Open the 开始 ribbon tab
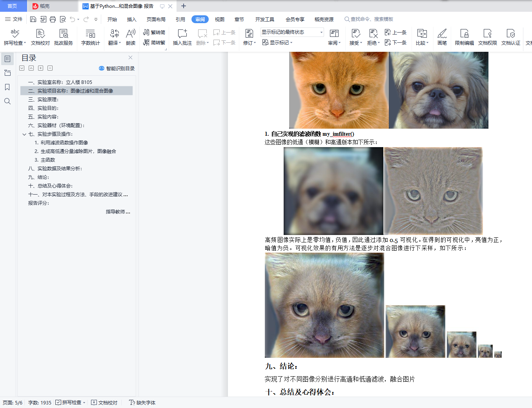 112,19
